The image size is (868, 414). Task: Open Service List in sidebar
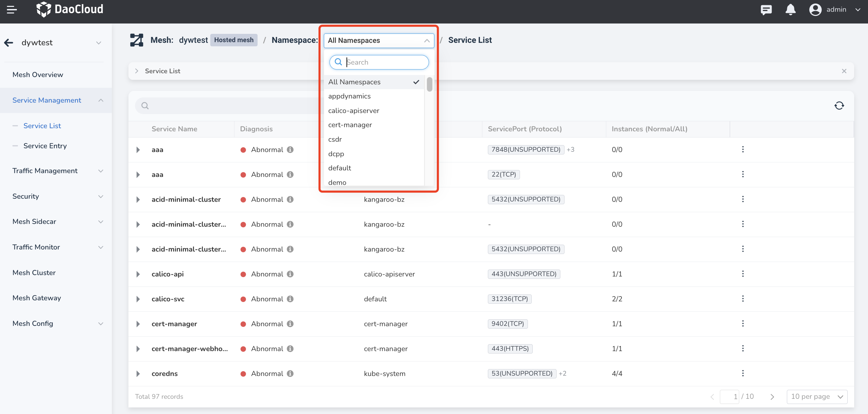(42, 126)
